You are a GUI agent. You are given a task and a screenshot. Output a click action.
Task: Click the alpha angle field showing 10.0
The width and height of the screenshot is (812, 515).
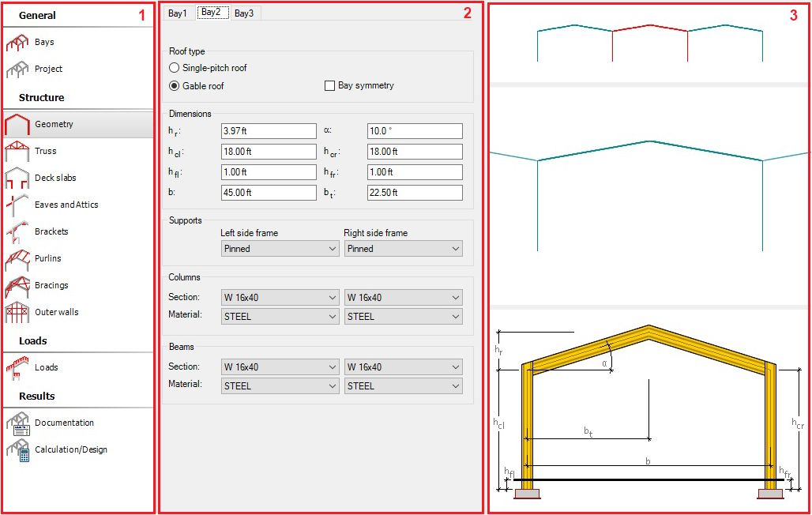pos(415,131)
